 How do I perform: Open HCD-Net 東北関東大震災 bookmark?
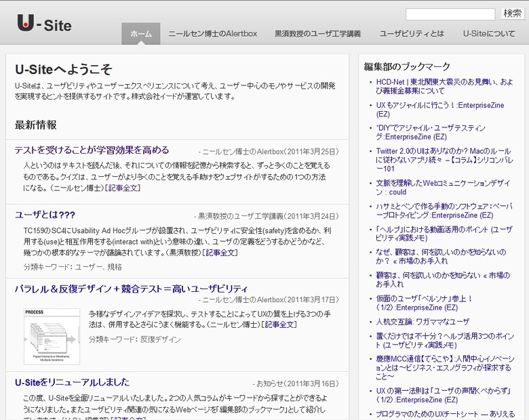[445, 86]
